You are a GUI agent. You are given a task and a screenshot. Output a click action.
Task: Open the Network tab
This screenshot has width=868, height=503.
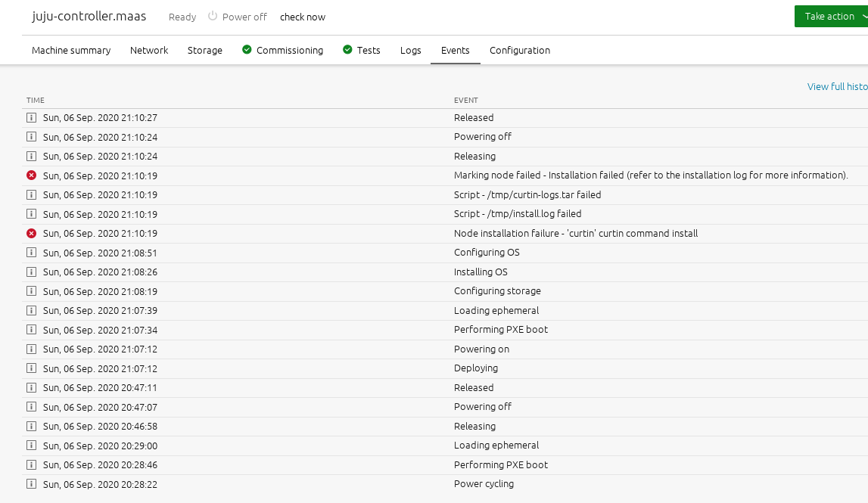pos(149,51)
